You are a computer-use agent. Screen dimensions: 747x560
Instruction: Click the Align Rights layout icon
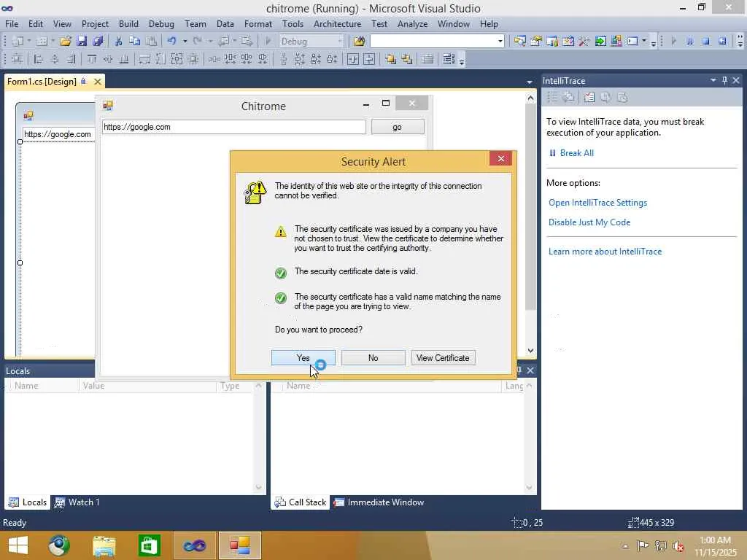click(x=71, y=60)
